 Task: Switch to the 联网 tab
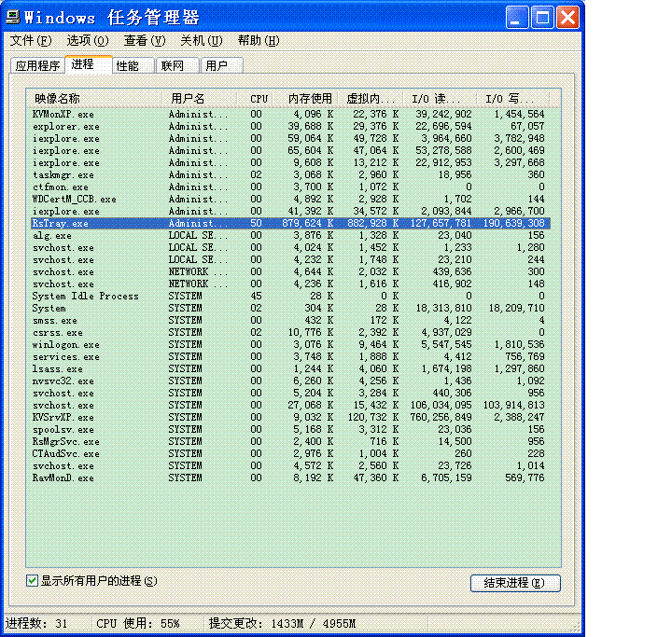(178, 65)
